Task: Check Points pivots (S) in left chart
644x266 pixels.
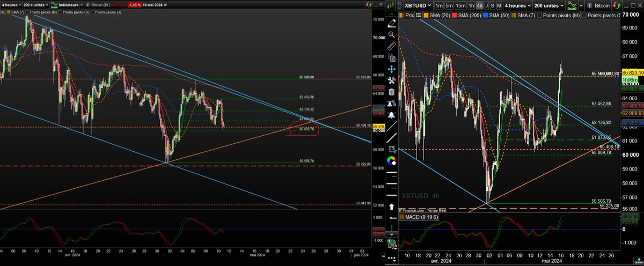Action: coord(60,12)
